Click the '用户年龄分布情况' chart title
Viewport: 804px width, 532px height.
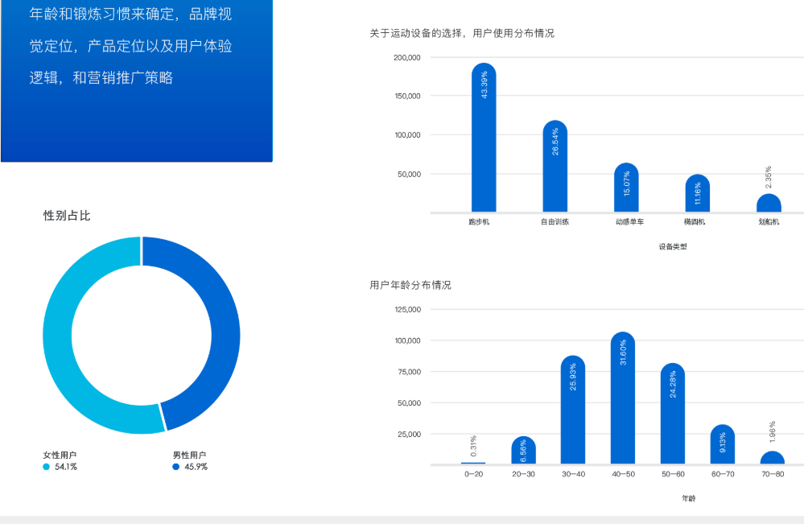410,285
